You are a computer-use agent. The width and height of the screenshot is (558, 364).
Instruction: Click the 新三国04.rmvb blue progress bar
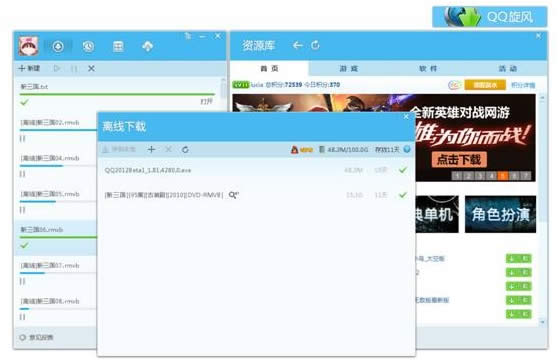coord(41,166)
